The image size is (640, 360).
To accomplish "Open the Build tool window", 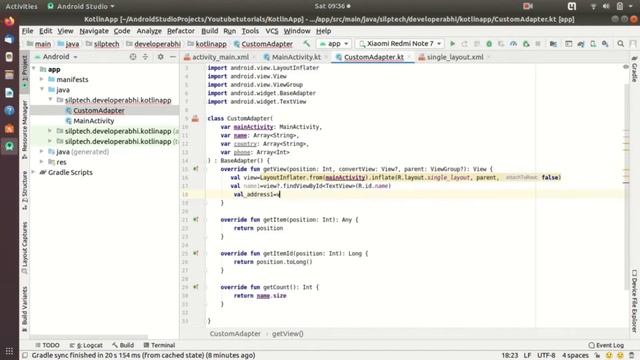I will point(123,345).
